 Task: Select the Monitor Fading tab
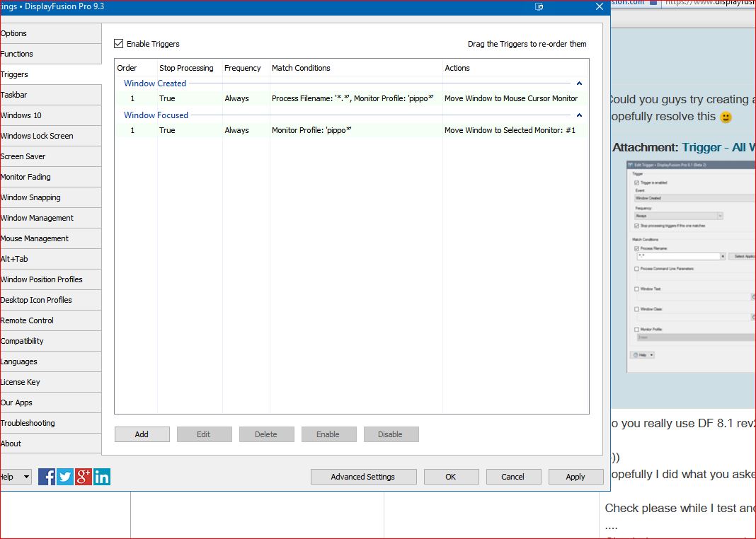tap(26, 177)
